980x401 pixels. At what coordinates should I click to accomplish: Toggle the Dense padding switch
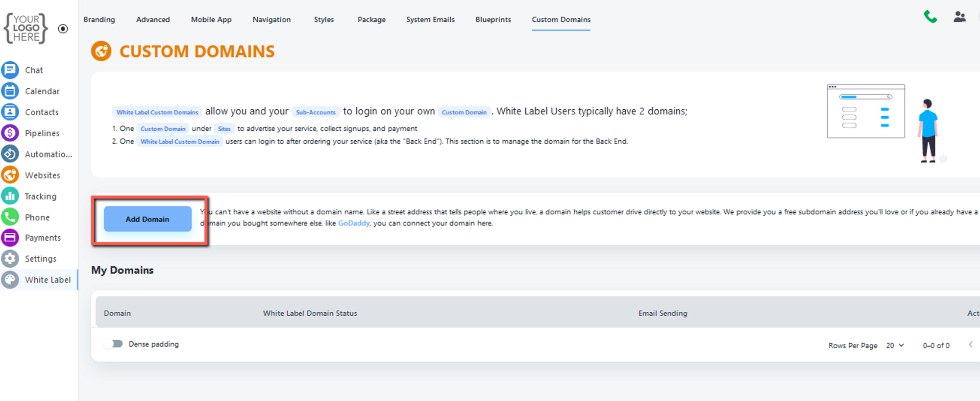coord(114,344)
